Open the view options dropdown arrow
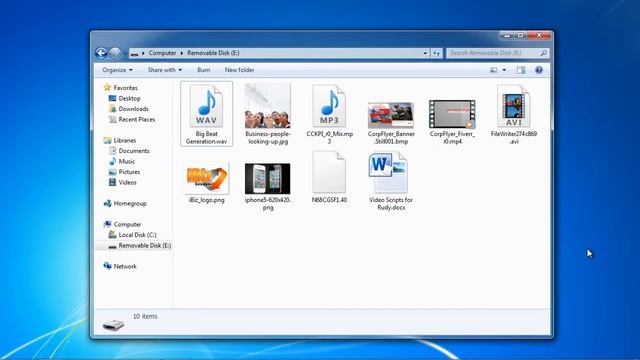This screenshot has height=360, width=640. (504, 70)
